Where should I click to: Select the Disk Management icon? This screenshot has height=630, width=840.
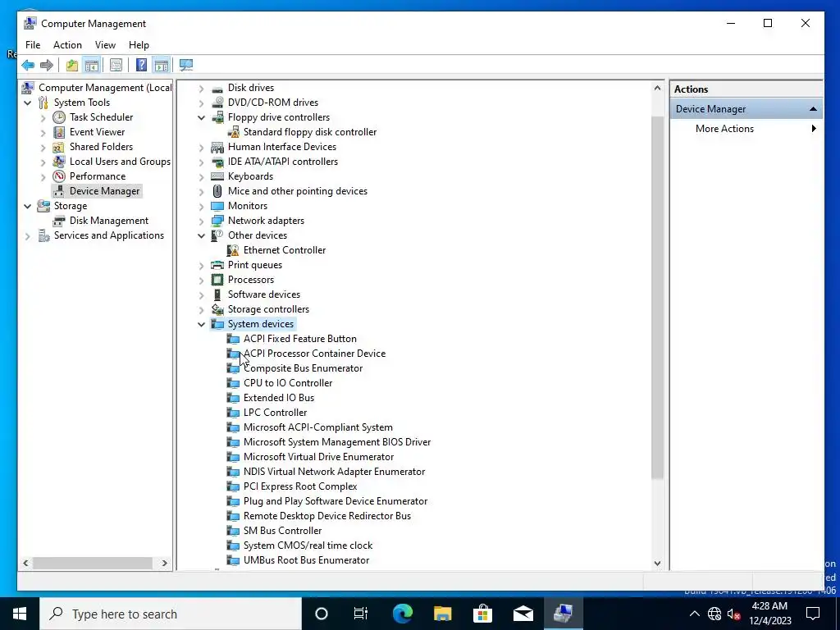point(59,221)
